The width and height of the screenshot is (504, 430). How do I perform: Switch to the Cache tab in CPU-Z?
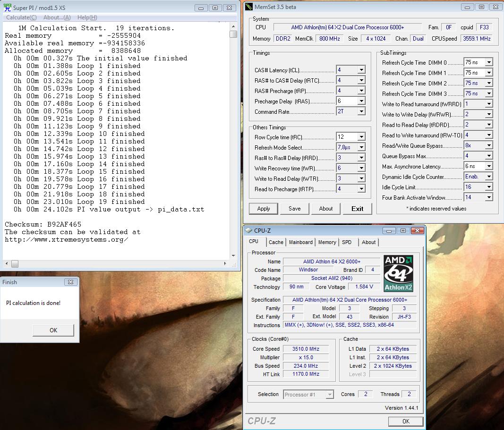(276, 242)
